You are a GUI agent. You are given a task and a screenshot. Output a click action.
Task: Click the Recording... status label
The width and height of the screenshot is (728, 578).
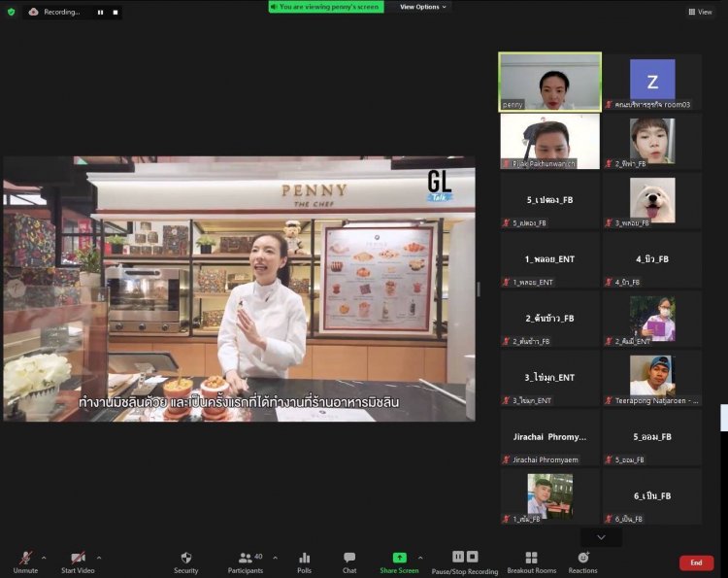(x=62, y=12)
